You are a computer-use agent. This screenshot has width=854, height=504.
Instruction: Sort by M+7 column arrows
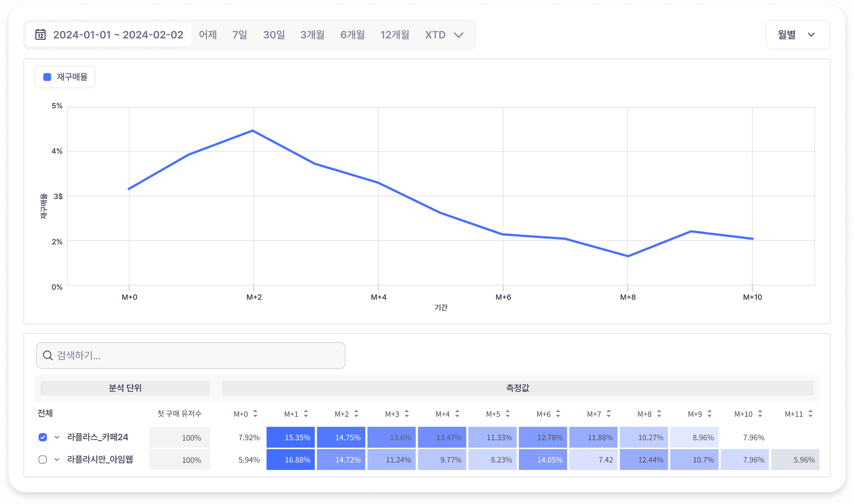pos(608,414)
